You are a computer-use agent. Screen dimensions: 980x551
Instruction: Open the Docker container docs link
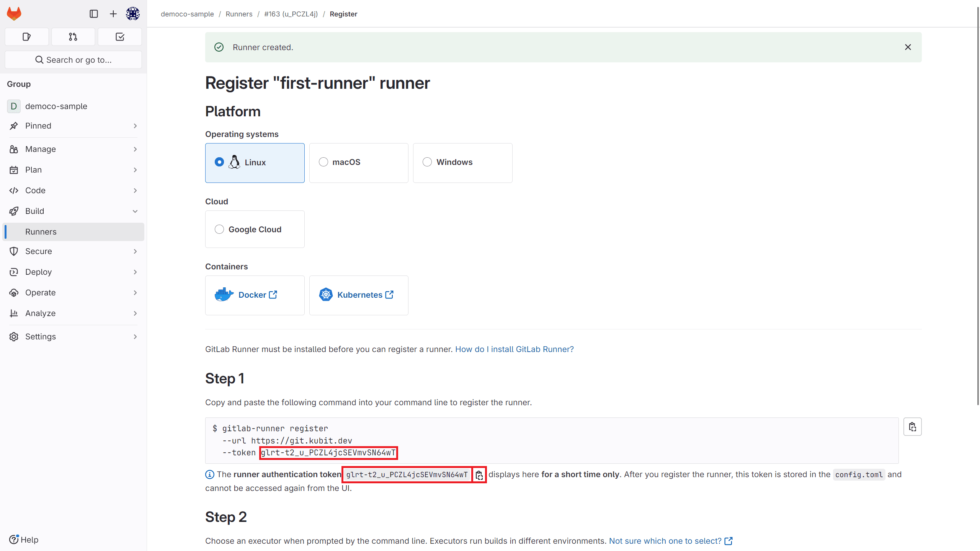(x=258, y=295)
